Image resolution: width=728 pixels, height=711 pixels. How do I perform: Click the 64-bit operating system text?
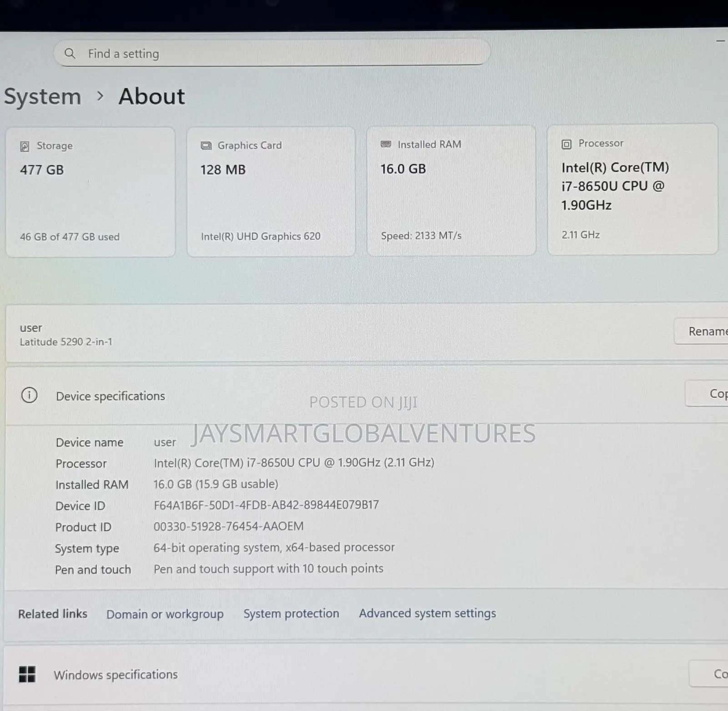pyautogui.click(x=274, y=548)
